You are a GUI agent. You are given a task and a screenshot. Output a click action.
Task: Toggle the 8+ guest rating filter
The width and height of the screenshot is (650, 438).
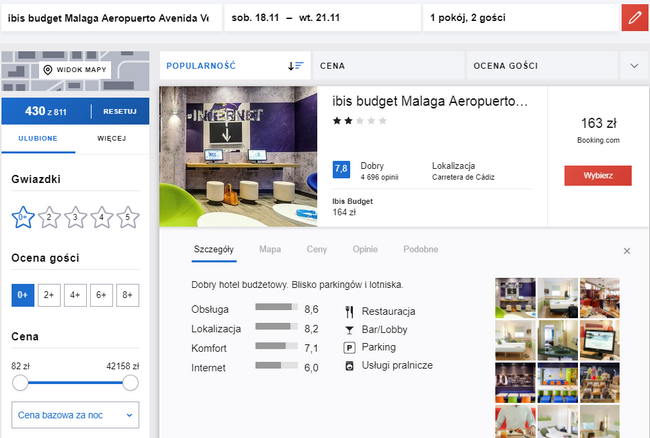tap(126, 295)
